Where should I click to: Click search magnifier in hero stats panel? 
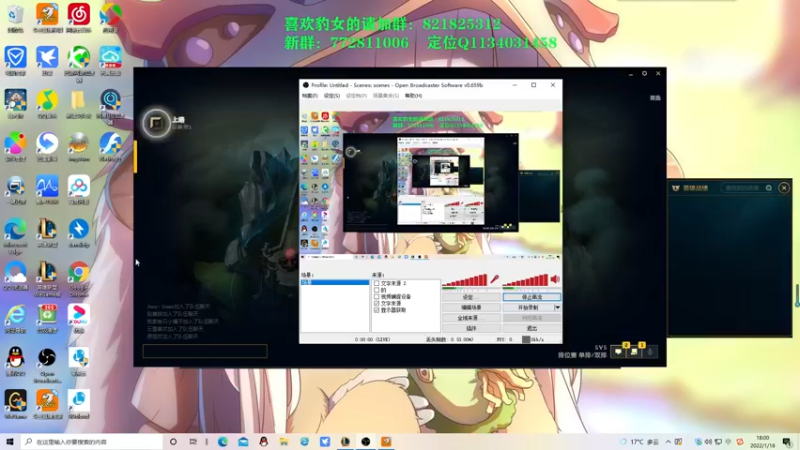pos(768,188)
